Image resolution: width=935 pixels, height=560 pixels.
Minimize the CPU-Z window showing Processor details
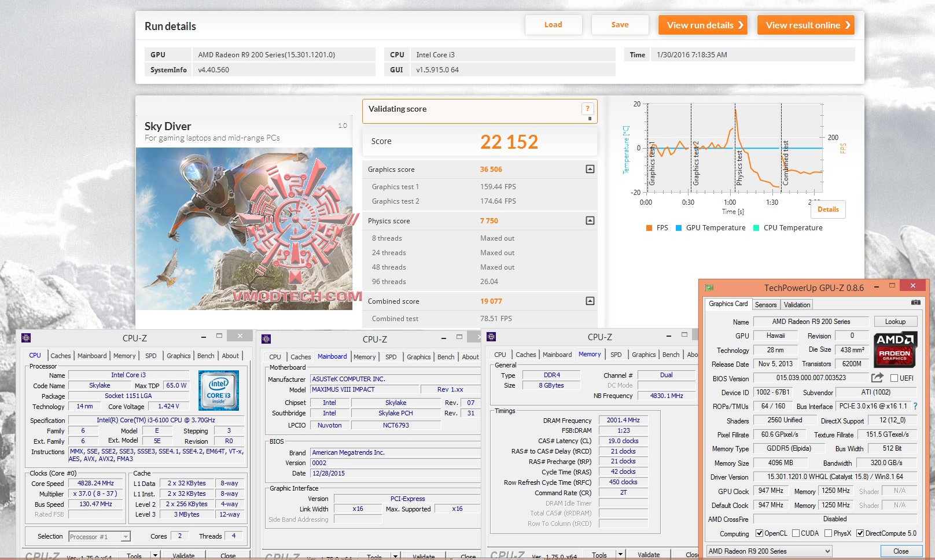point(204,336)
